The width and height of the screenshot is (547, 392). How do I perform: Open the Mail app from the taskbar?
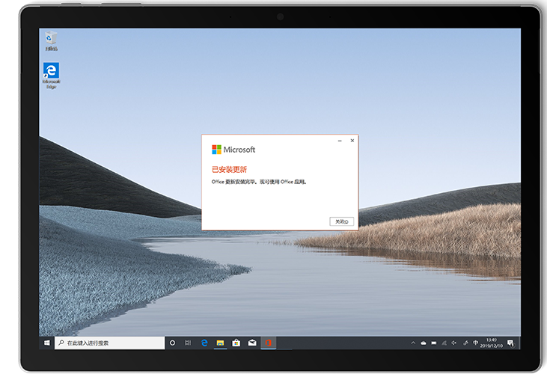[252, 343]
